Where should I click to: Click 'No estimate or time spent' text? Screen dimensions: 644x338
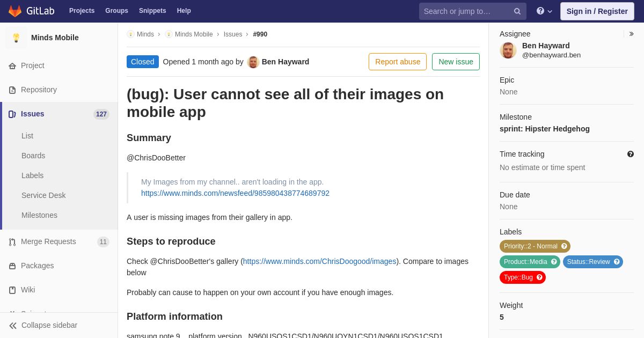point(542,167)
